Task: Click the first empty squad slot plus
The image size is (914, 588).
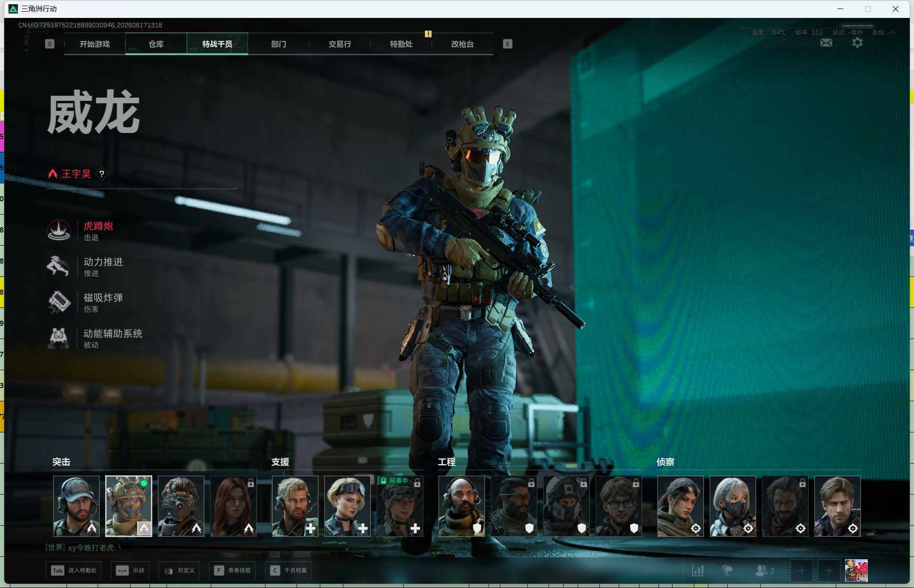Action: click(x=801, y=571)
